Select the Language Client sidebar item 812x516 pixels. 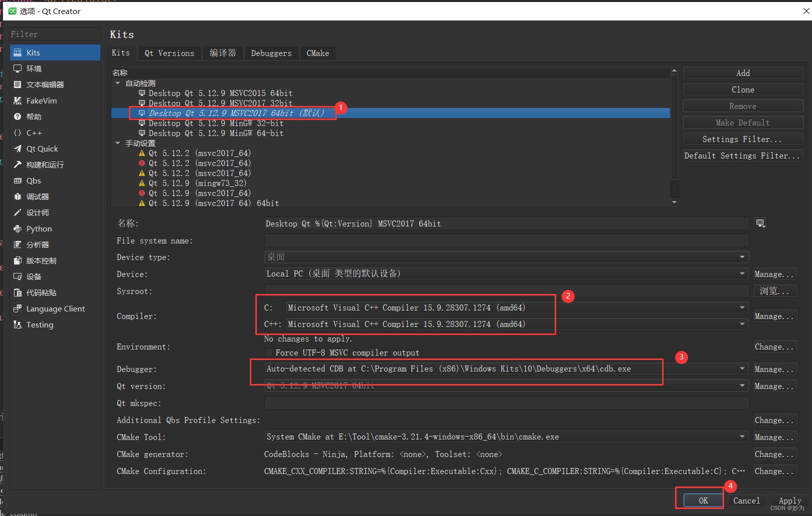point(55,308)
